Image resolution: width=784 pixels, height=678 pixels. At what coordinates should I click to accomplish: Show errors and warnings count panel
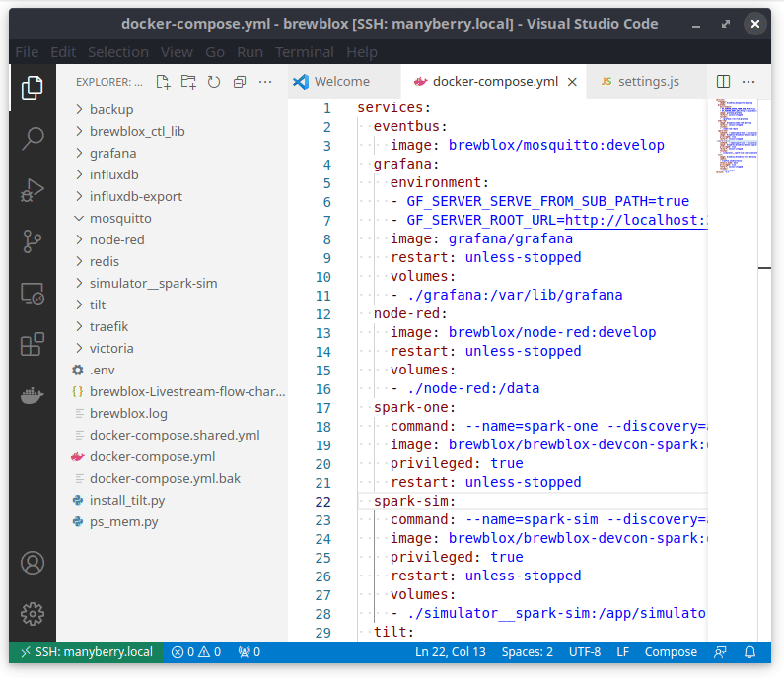coord(196,652)
